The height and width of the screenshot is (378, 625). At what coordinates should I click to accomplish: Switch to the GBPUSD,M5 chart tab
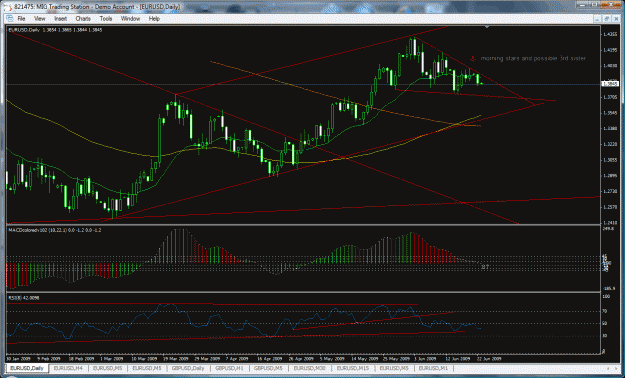pos(269,368)
